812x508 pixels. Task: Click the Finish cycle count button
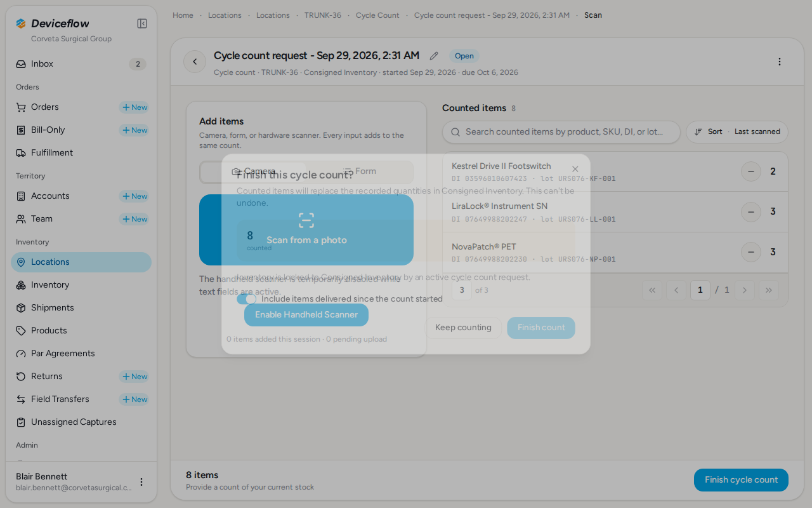pyautogui.click(x=741, y=480)
